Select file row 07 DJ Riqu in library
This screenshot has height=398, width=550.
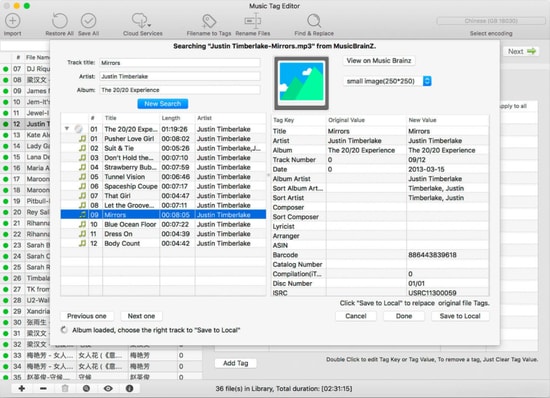click(25, 69)
